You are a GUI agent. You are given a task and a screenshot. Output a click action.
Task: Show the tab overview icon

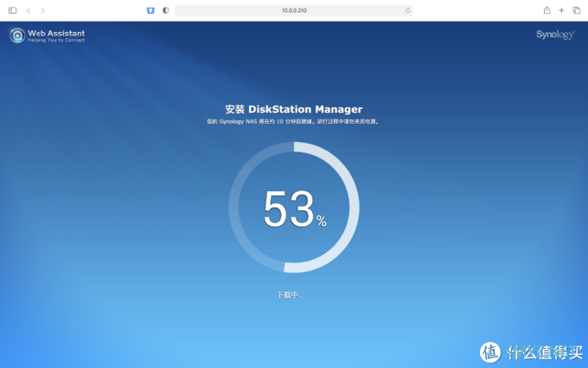tap(577, 10)
